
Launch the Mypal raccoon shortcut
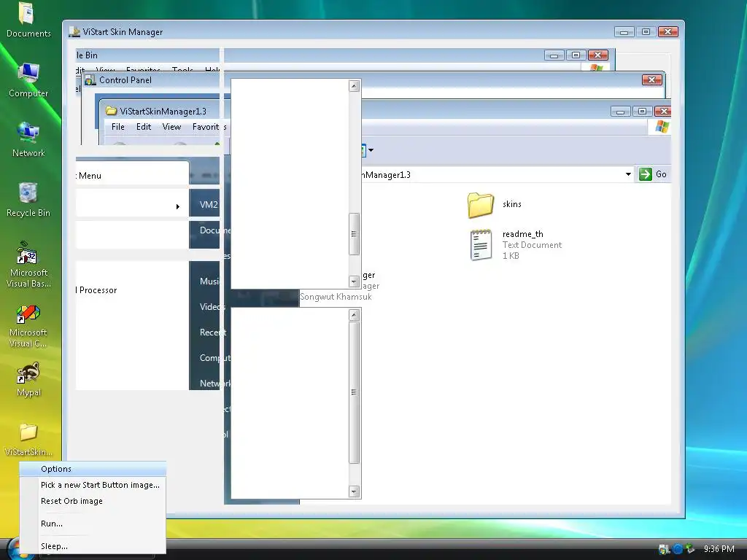click(28, 379)
